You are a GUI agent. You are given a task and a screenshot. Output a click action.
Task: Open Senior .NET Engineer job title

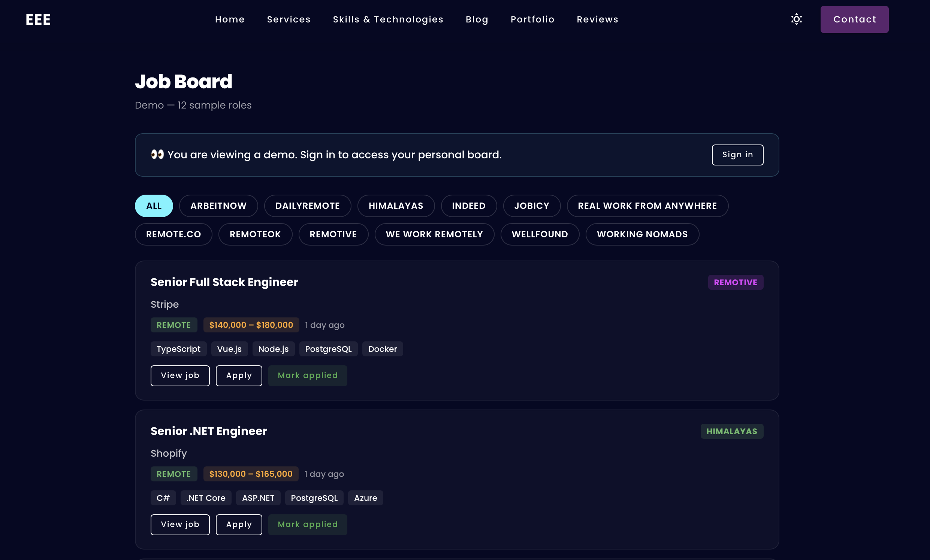pyautogui.click(x=209, y=431)
